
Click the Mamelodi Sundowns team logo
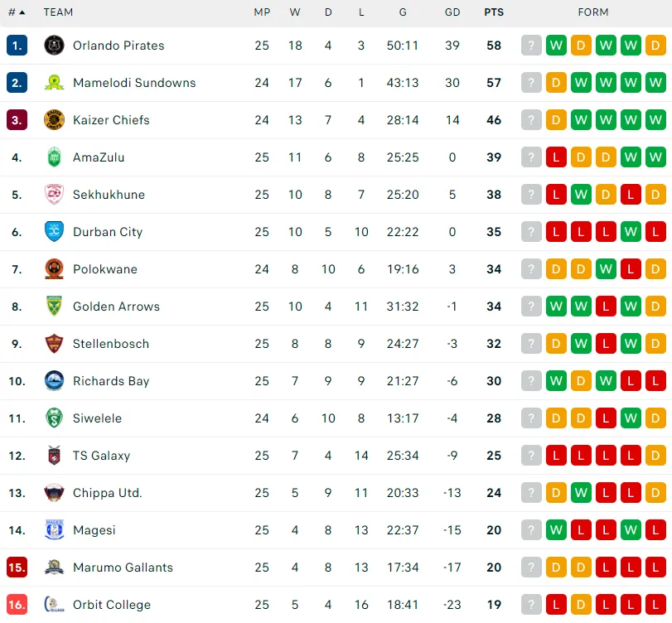[54, 83]
